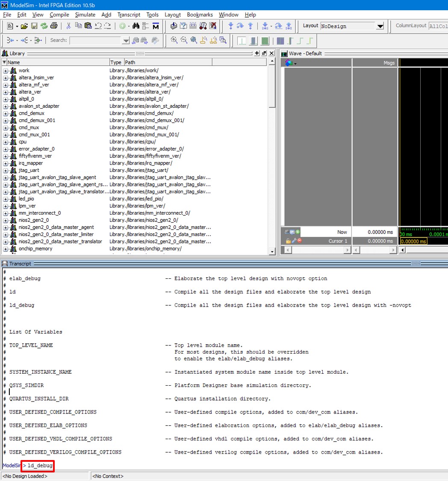448x481 pixels.
Task: Open Find dialog via the binoculars icon
Action: [x=136, y=26]
